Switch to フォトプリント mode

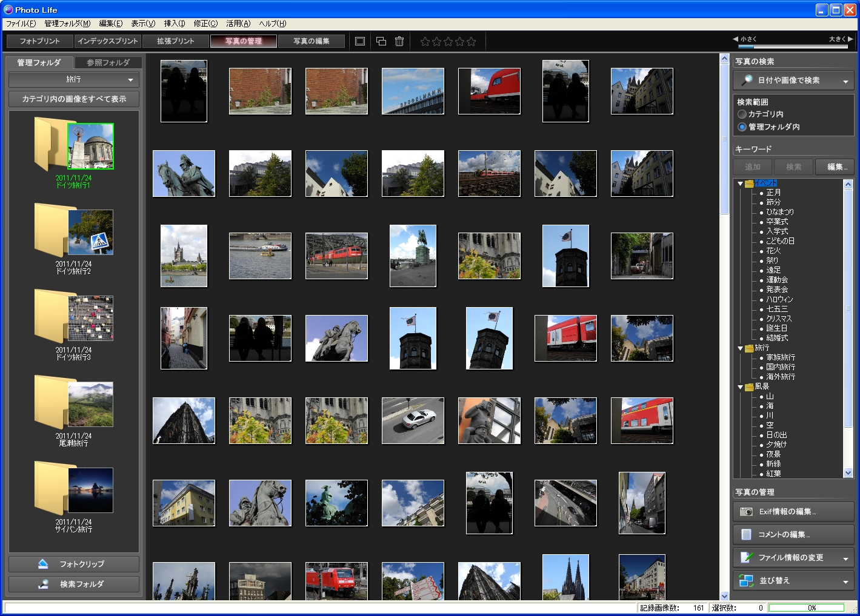point(39,41)
